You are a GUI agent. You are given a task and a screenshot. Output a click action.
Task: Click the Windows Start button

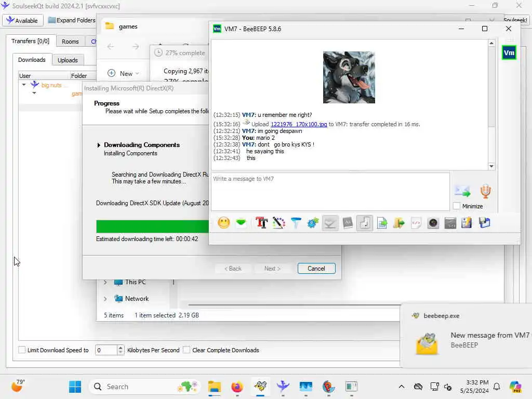pyautogui.click(x=75, y=387)
